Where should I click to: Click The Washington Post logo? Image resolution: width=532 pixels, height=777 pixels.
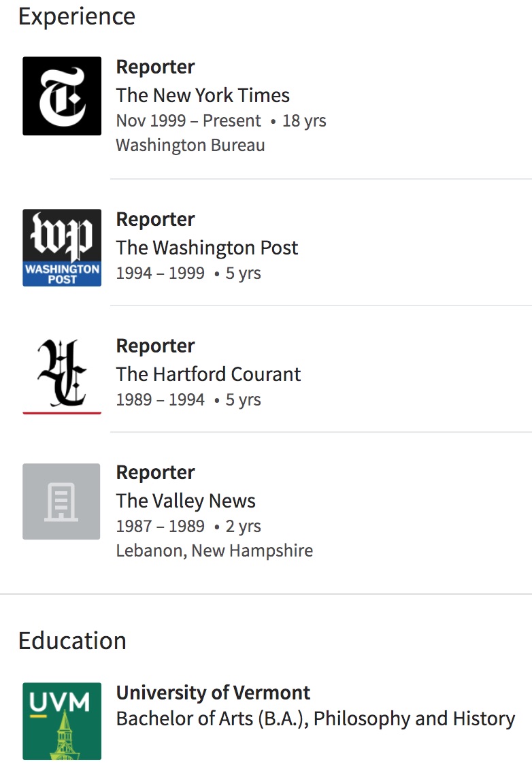[62, 248]
